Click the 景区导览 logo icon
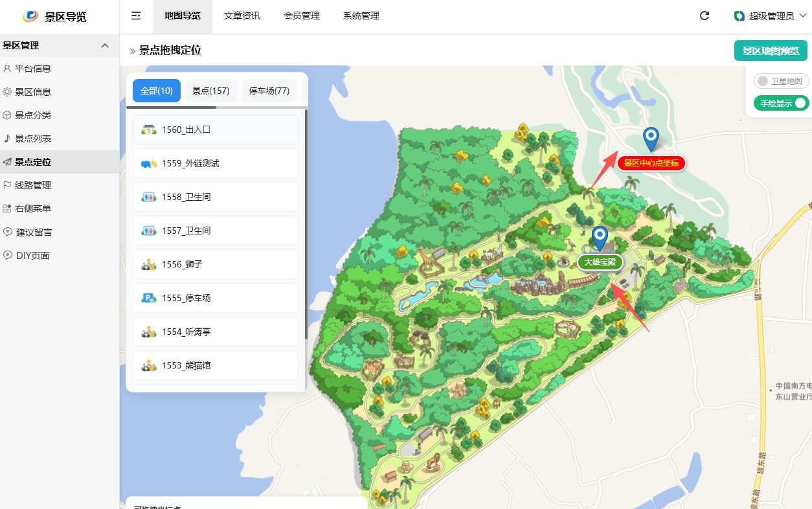812x509 pixels. (x=30, y=16)
